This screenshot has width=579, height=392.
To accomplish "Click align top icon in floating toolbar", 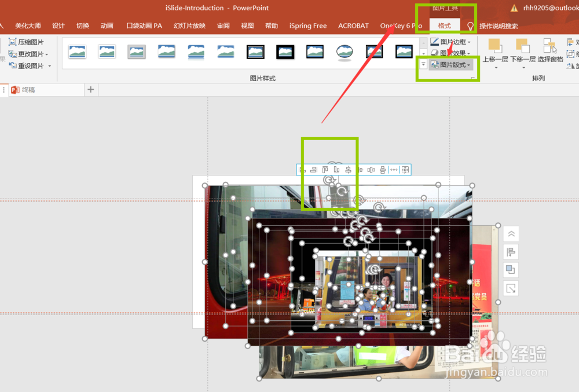I will pyautogui.click(x=325, y=170).
